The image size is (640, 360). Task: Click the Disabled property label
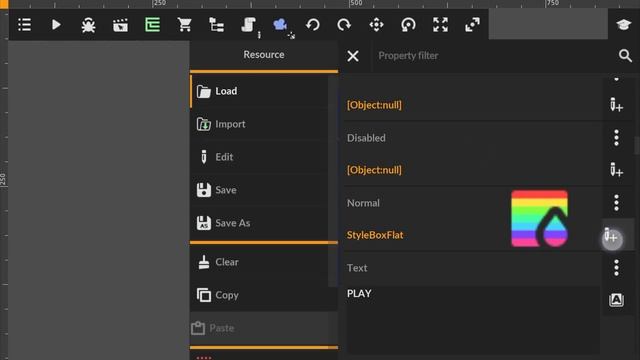pyautogui.click(x=366, y=138)
